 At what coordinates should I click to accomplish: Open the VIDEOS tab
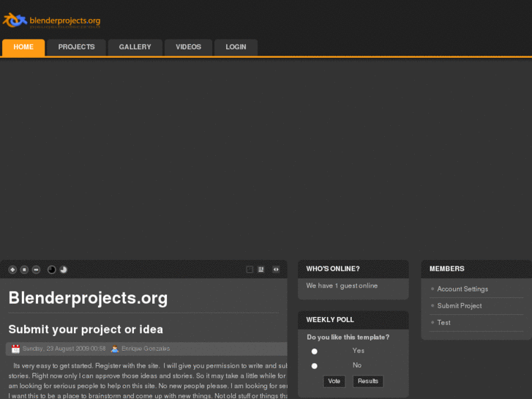[x=188, y=47]
